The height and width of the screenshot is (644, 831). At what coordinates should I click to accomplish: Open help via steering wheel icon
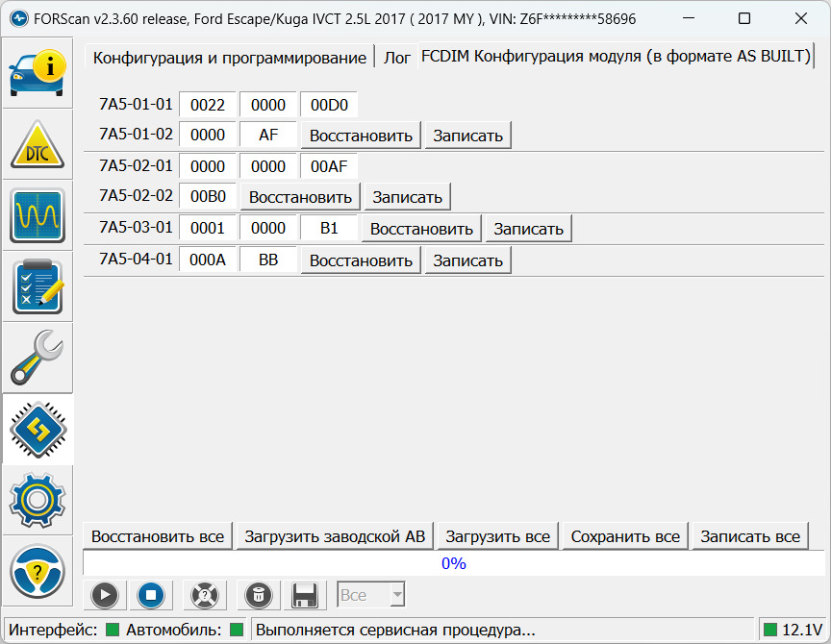(x=38, y=570)
